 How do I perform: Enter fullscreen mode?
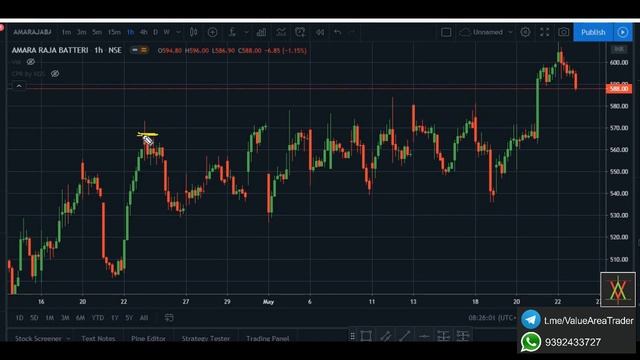544,32
